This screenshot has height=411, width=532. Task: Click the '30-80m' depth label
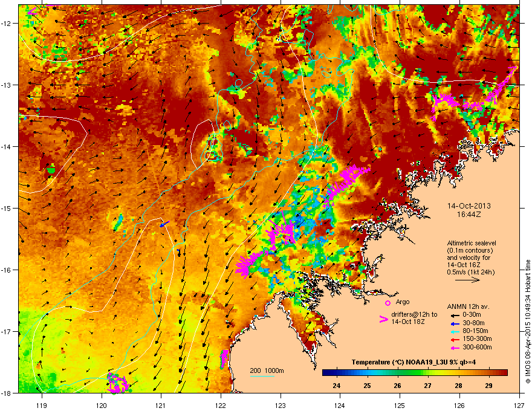[x=473, y=323]
